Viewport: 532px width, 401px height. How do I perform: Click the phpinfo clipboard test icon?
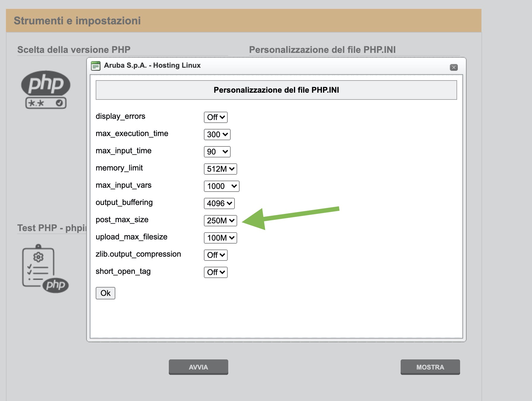tap(45, 269)
